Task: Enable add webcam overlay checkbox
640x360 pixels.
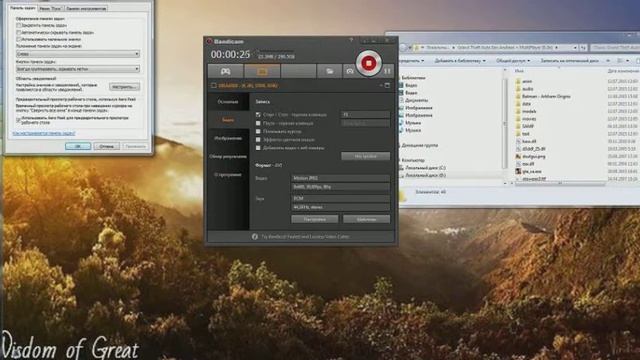Action: 258,148
